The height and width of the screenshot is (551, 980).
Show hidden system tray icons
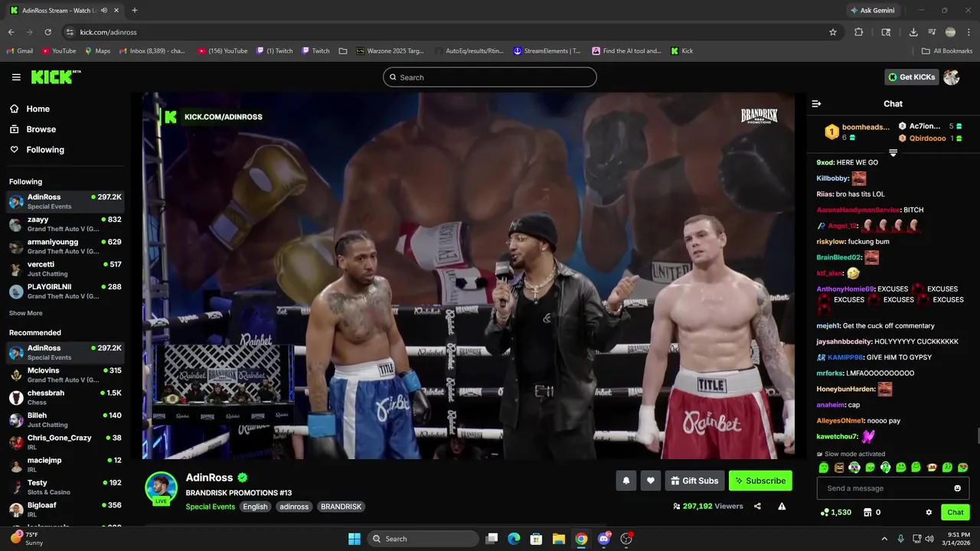tap(884, 539)
